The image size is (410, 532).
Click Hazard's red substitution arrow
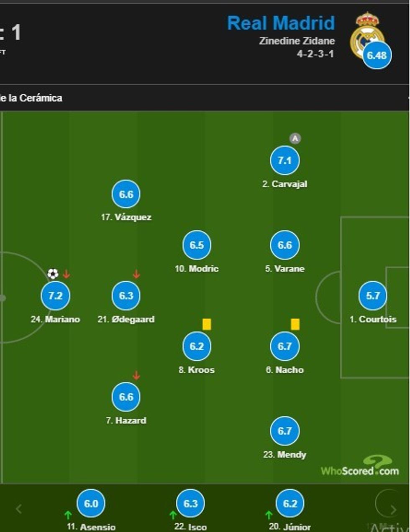click(x=136, y=375)
